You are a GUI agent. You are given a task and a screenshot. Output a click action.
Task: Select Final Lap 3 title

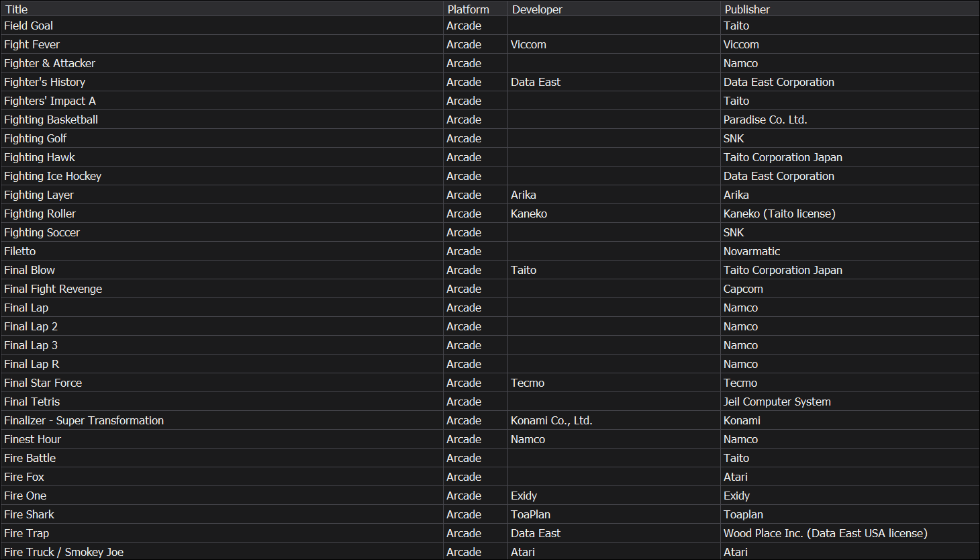31,345
